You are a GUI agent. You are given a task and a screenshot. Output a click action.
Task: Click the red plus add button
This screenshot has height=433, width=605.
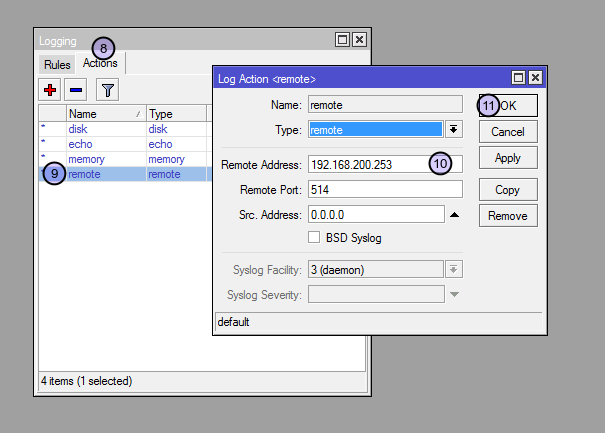(x=50, y=91)
